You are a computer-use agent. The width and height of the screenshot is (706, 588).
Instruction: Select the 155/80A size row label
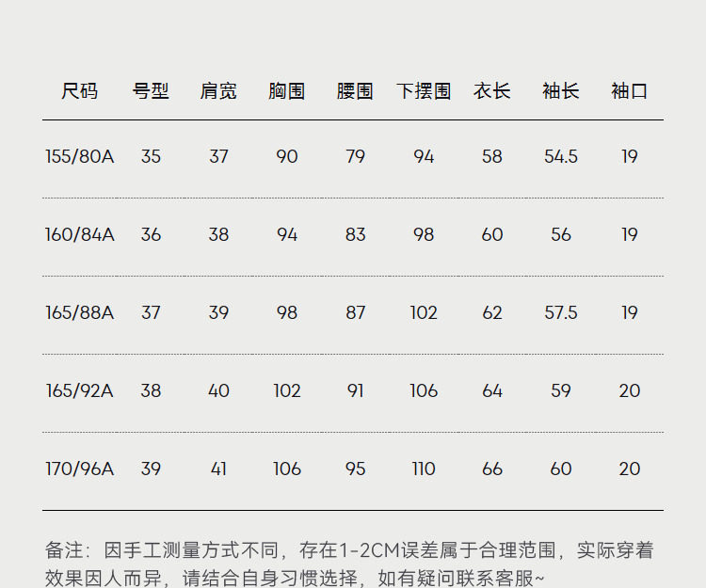click(80, 156)
